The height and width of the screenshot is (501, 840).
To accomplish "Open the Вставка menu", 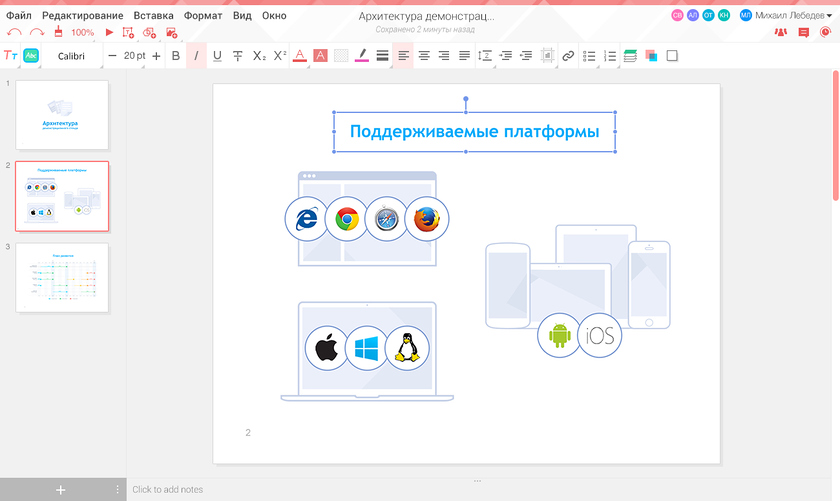I will (153, 16).
